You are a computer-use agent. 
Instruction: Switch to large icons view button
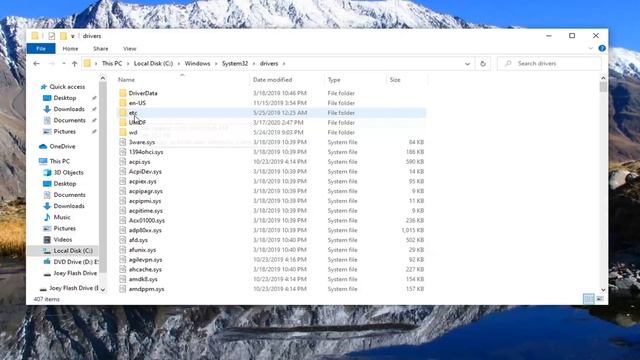coord(600,299)
